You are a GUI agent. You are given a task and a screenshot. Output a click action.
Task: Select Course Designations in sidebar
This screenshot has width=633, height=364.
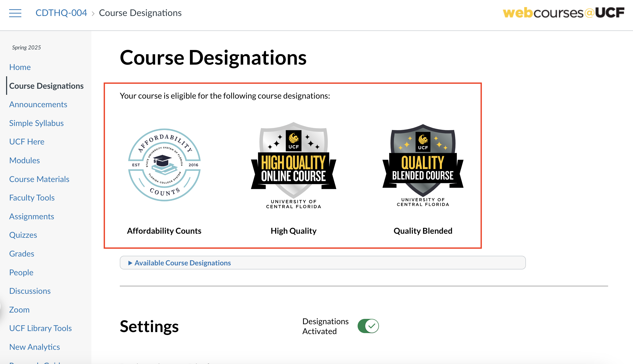[46, 86]
